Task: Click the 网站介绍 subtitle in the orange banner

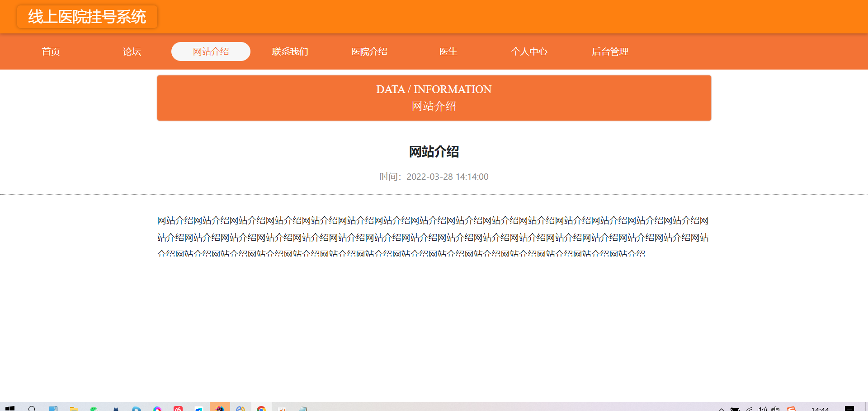Action: [x=434, y=106]
